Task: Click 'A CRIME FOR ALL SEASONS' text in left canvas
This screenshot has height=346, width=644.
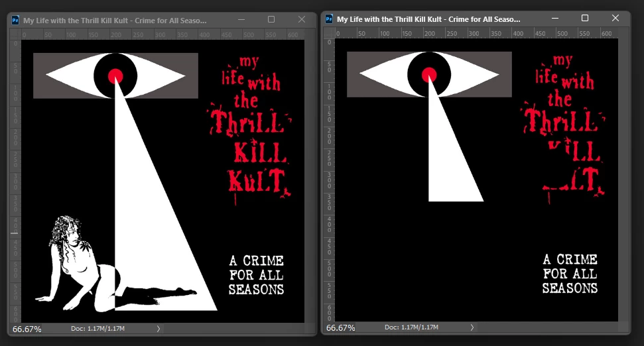Action: tap(256, 275)
